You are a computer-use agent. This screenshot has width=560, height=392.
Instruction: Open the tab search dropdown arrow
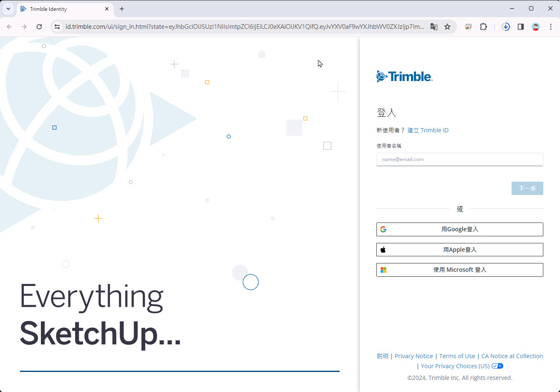click(8, 9)
